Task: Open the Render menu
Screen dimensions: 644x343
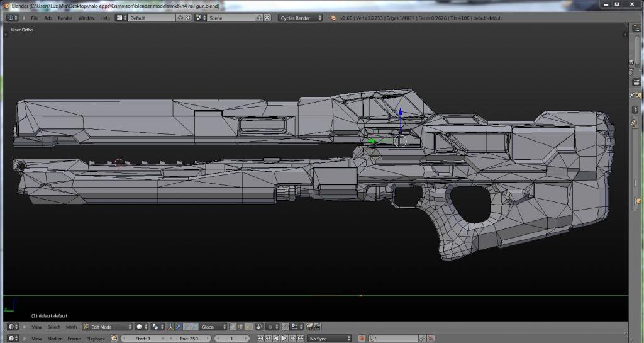Action: point(65,18)
